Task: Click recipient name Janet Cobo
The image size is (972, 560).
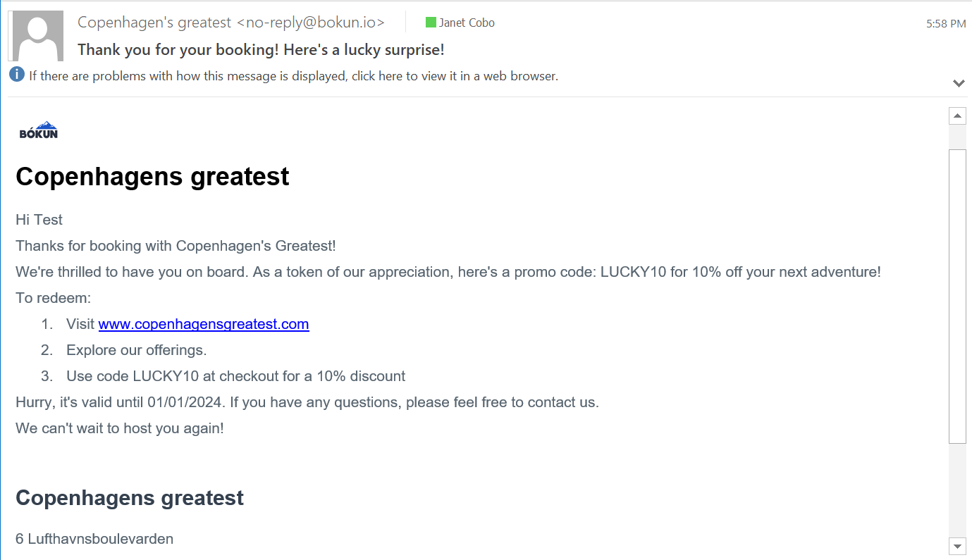Action: [466, 22]
